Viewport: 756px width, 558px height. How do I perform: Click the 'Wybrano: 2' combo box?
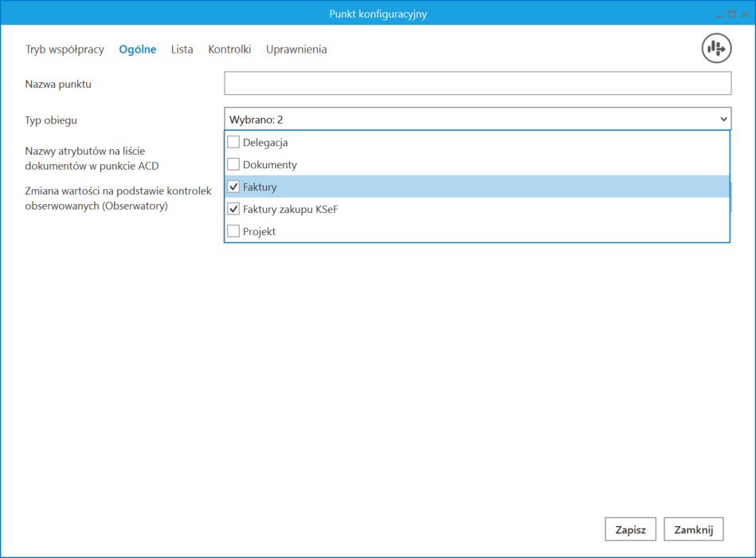[x=470, y=120]
